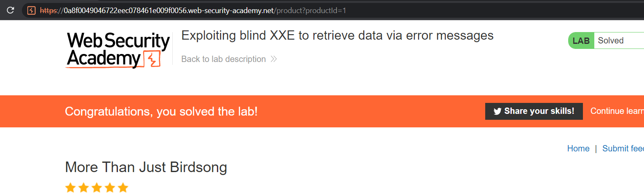Viewport: 644px width, 194px height.
Task: Open the Submit feedback navigation link
Action: [623, 148]
